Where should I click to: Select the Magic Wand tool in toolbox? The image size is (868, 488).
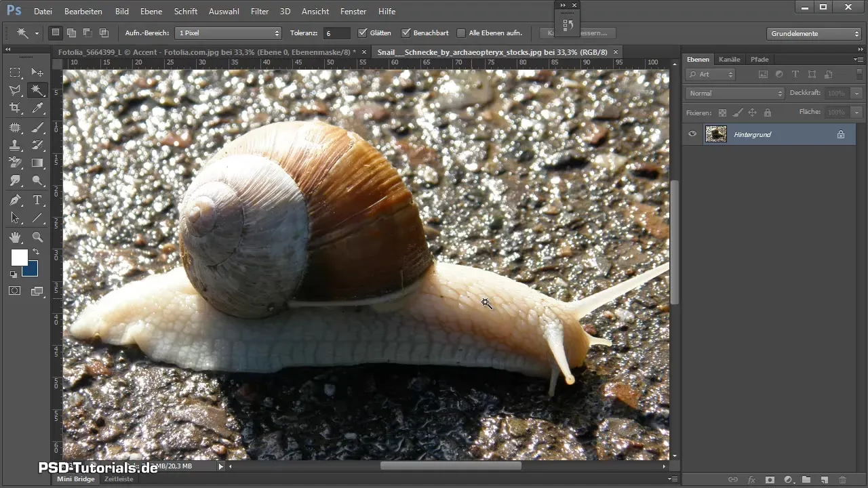[37, 90]
